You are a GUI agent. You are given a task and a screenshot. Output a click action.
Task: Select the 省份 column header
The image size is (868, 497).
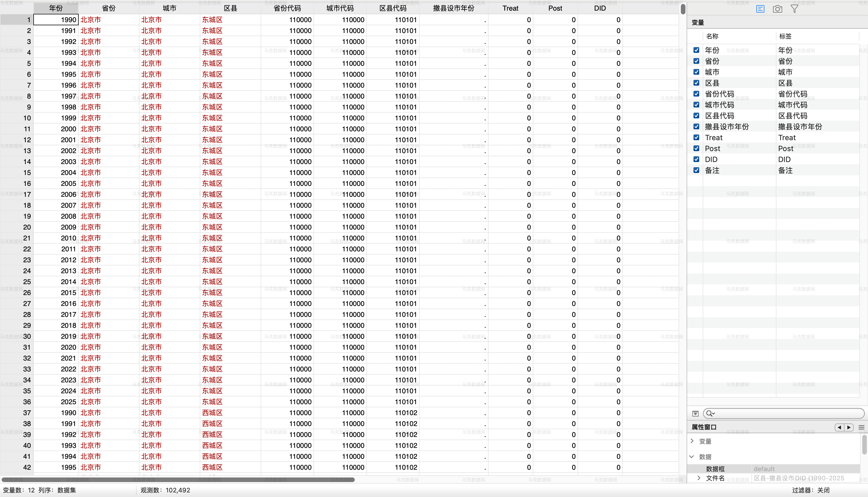point(109,8)
